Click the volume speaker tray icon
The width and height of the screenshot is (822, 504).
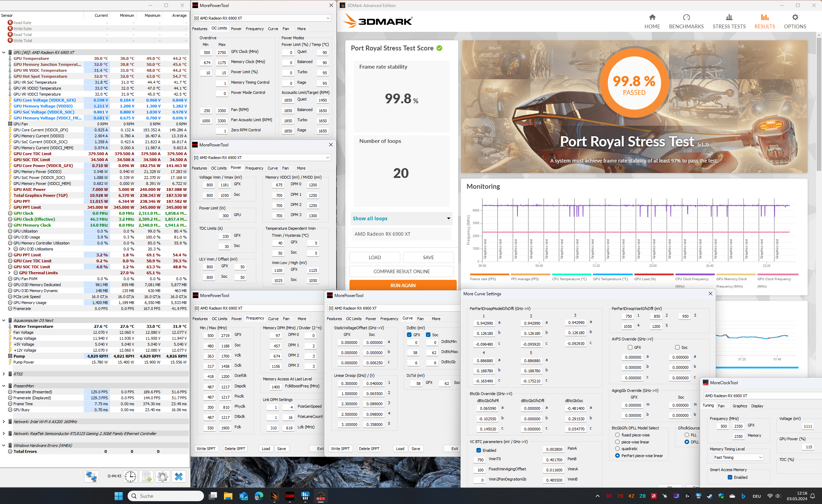(x=778, y=496)
